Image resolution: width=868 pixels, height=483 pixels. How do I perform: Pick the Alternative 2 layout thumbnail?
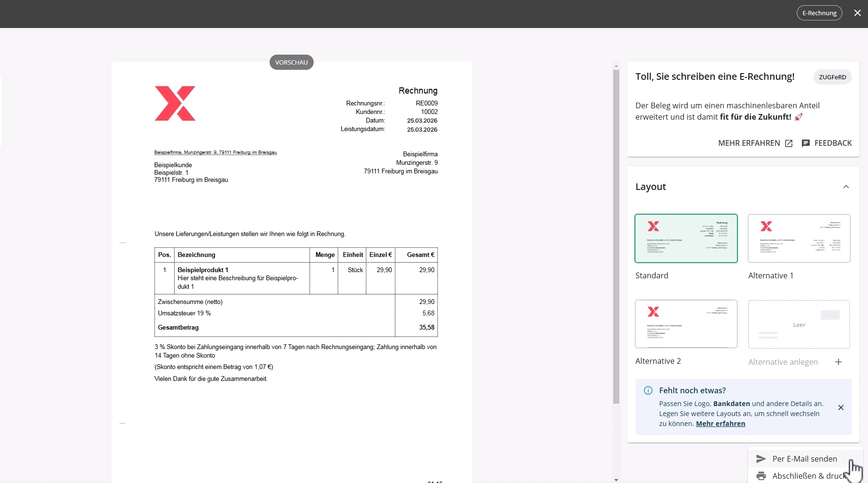686,324
